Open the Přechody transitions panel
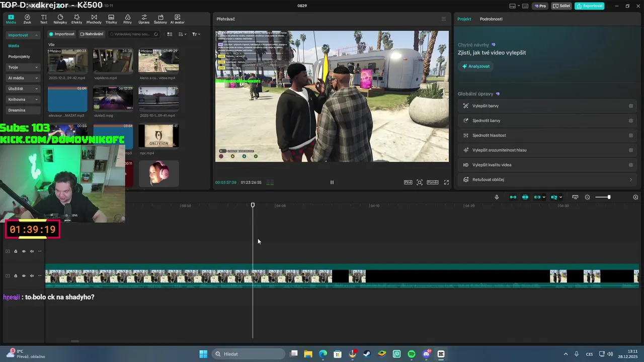644x362 pixels. click(x=94, y=19)
